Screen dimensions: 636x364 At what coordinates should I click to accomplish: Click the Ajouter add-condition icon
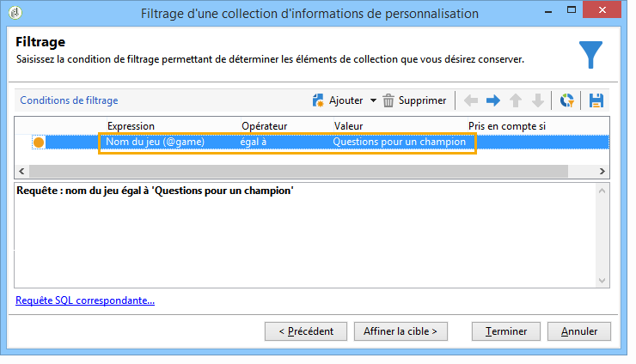point(318,100)
